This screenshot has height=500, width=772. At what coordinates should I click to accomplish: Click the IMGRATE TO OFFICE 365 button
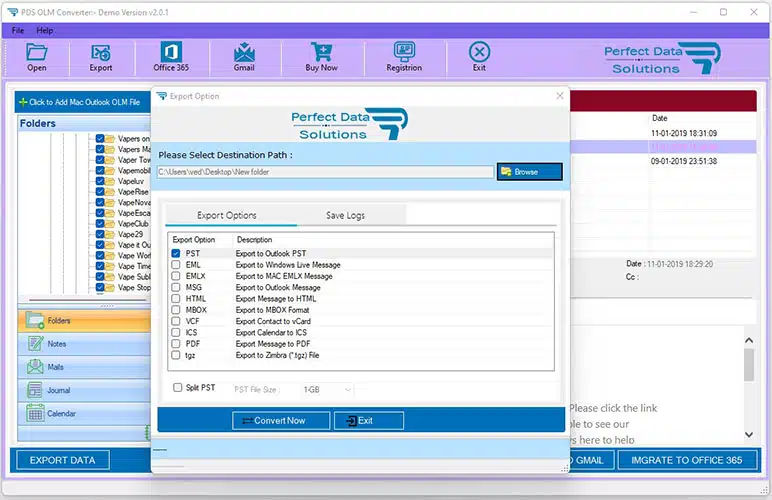pos(687,460)
